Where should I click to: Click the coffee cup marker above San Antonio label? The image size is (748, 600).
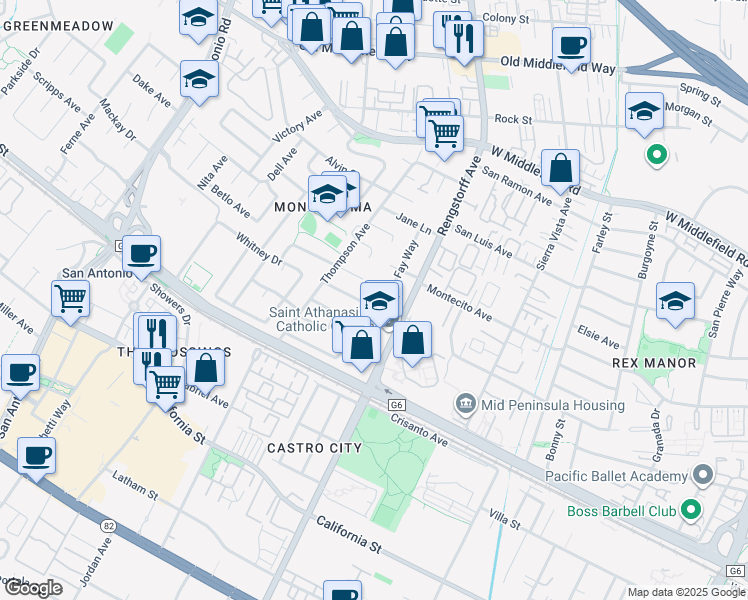click(141, 254)
